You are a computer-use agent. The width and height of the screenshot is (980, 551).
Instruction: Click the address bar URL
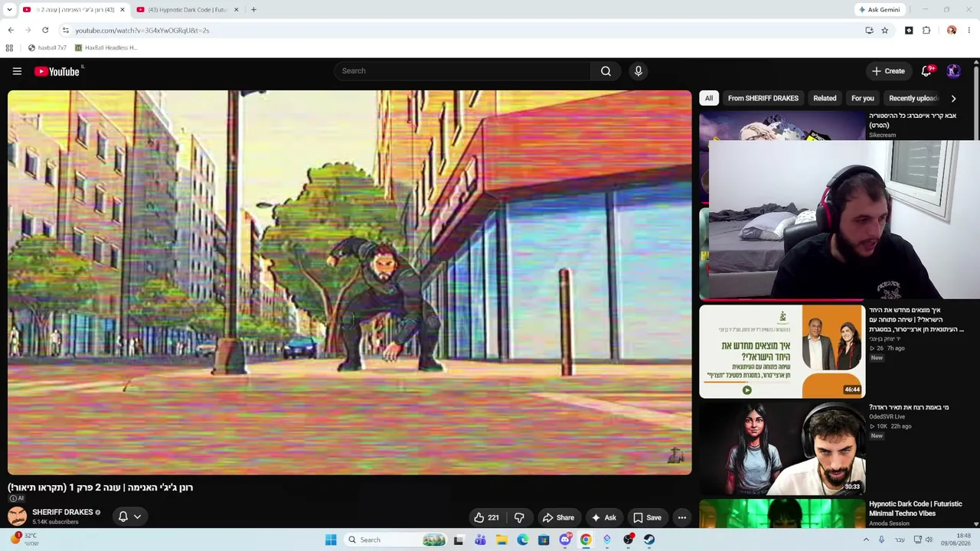coord(142,31)
